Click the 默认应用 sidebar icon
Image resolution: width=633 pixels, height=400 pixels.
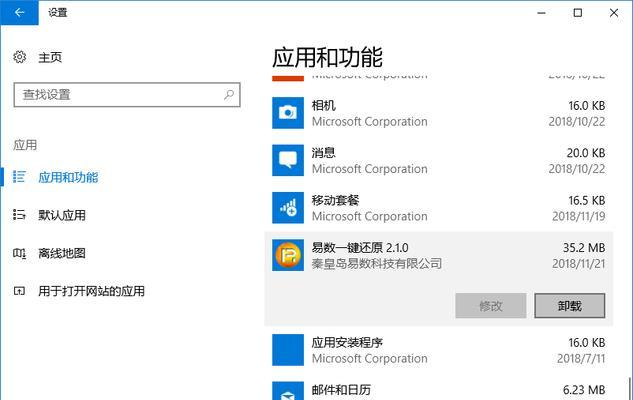pos(19,215)
